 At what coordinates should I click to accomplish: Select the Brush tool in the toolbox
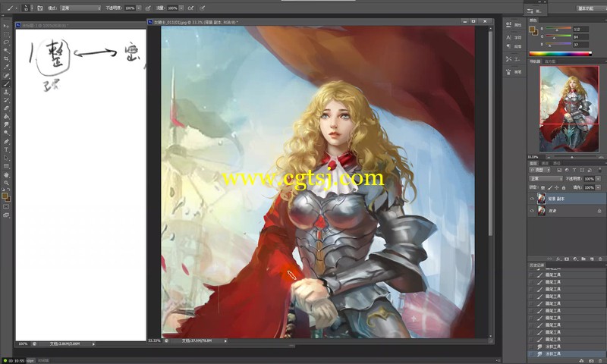[x=6, y=83]
